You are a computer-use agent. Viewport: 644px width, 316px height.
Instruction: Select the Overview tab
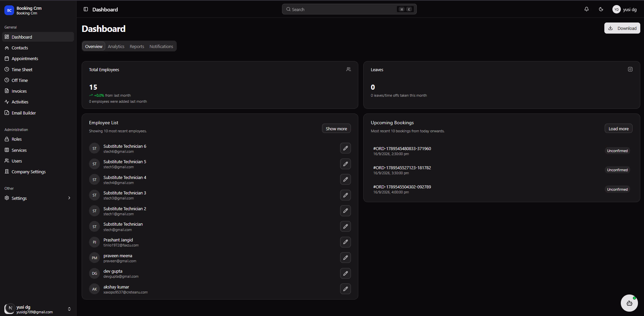94,46
